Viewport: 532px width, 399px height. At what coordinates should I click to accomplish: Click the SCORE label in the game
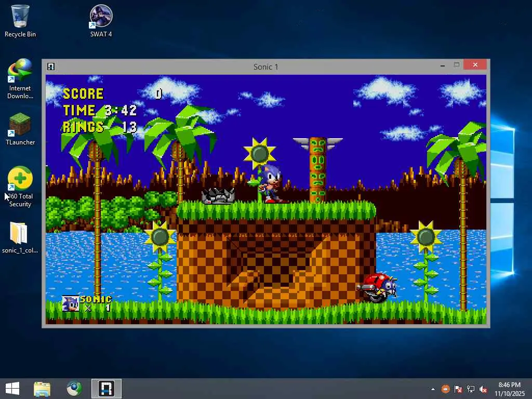[83, 94]
